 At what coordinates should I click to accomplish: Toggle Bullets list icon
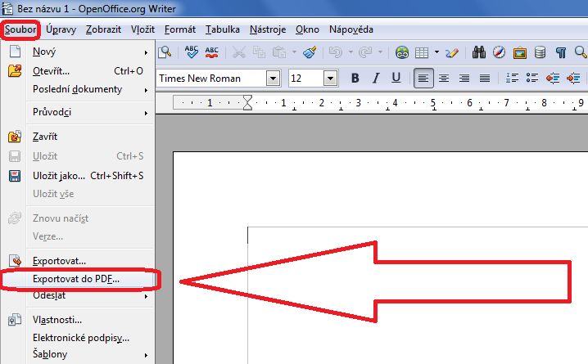click(x=532, y=79)
